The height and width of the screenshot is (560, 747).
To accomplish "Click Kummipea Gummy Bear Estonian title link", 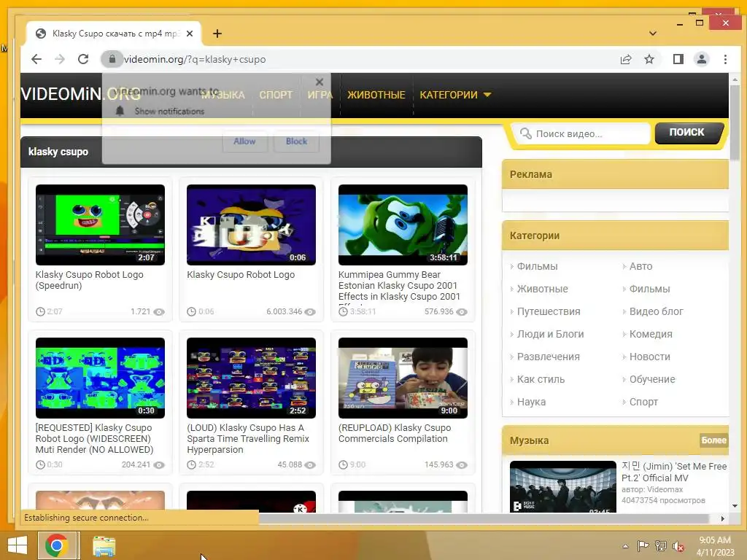I will click(x=399, y=286).
